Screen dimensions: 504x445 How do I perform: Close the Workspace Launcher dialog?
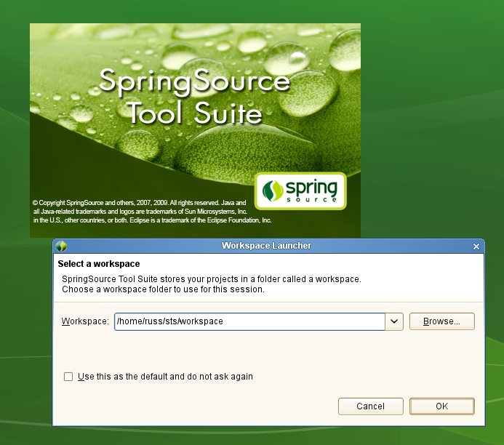[476, 246]
